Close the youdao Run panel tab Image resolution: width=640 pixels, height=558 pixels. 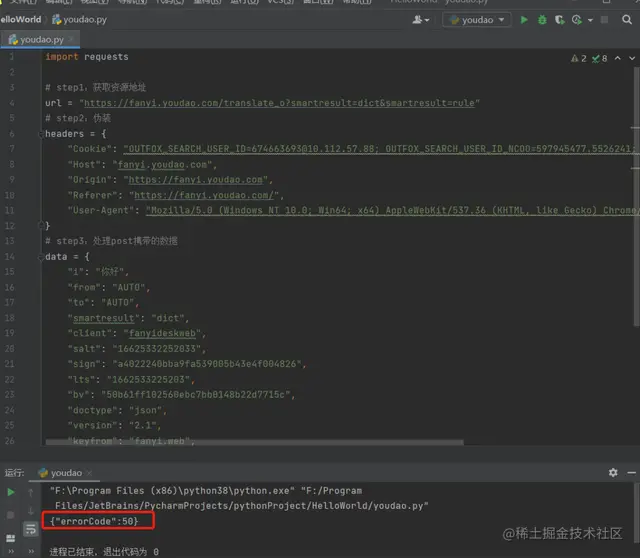89,473
